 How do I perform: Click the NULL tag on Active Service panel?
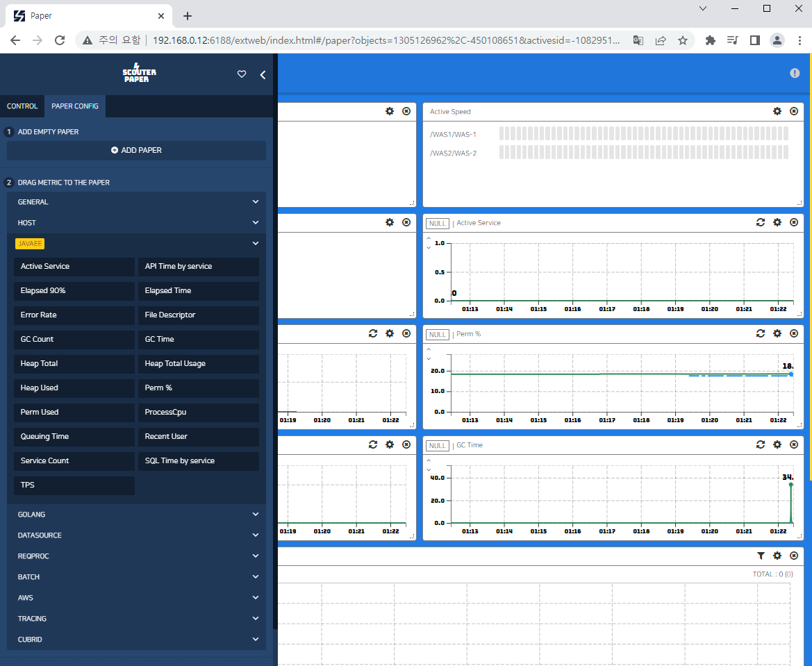pos(438,223)
